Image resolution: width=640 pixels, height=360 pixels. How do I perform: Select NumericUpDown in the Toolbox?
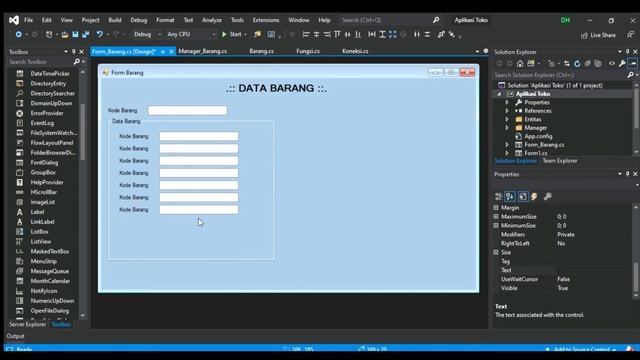tap(52, 301)
